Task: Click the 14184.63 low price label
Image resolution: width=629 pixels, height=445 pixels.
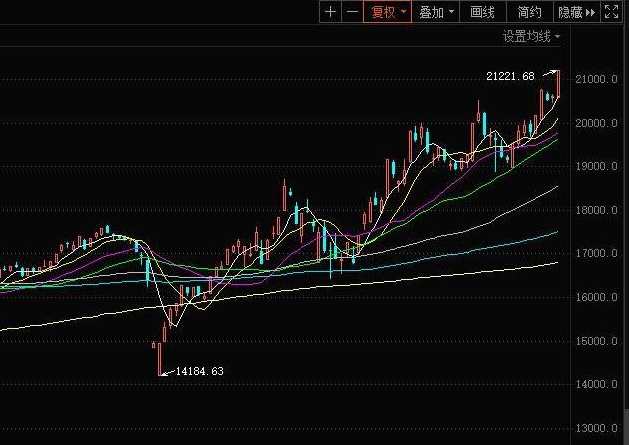Action: (199, 371)
